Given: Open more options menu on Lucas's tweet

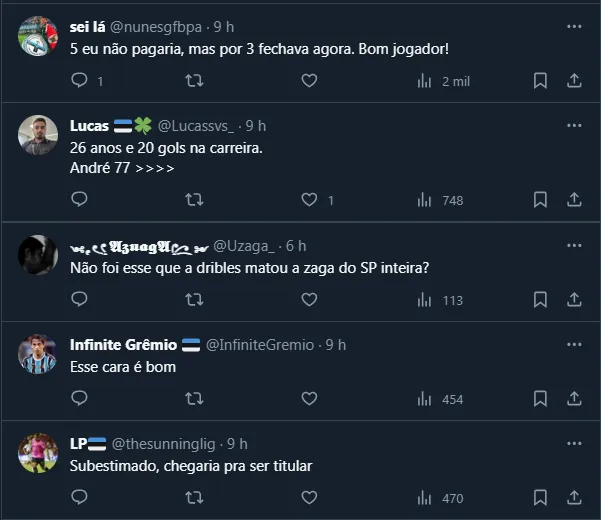Looking at the screenshot, I should pos(574,126).
